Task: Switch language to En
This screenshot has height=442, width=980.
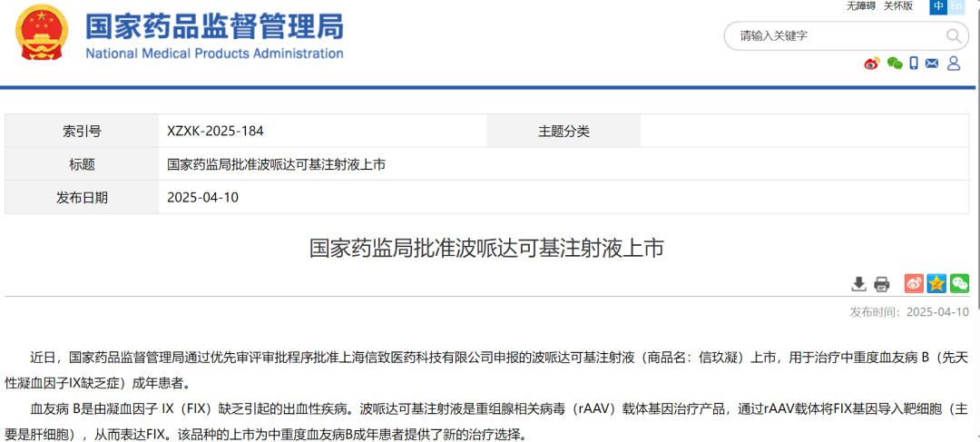Action: [956, 6]
